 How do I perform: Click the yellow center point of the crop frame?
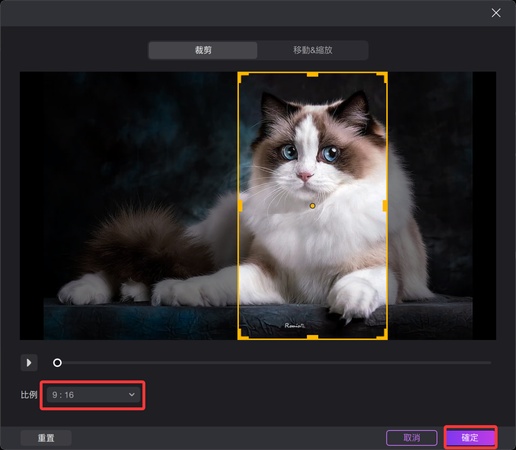(312, 206)
